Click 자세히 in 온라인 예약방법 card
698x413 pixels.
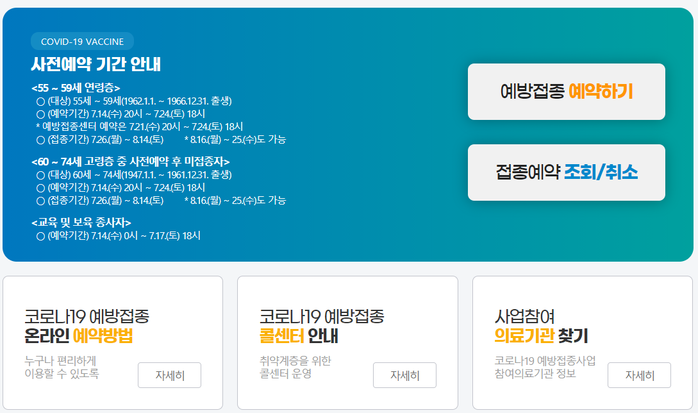[169, 376]
